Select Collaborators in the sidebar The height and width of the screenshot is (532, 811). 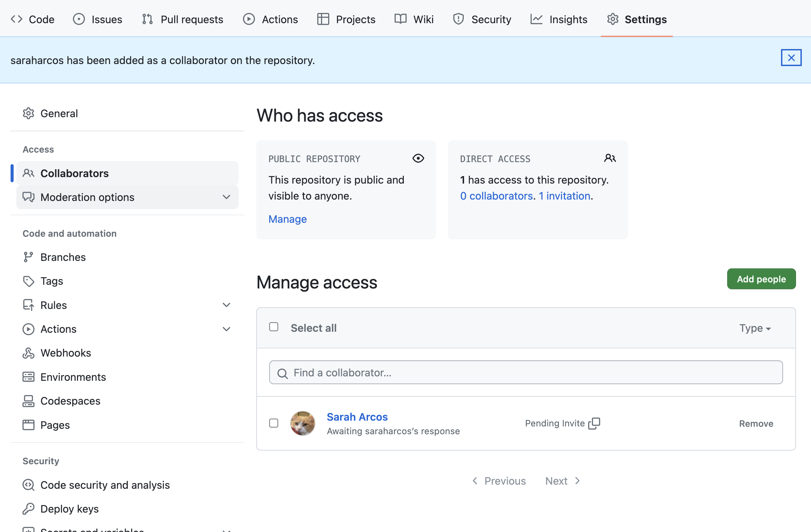127,173
